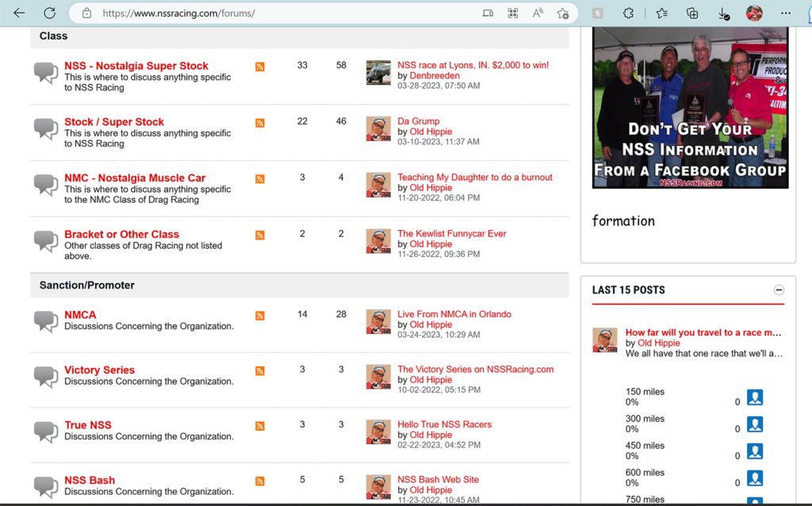812x506 pixels.
Task: Show voters for the 150 miles poll option
Action: [755, 397]
